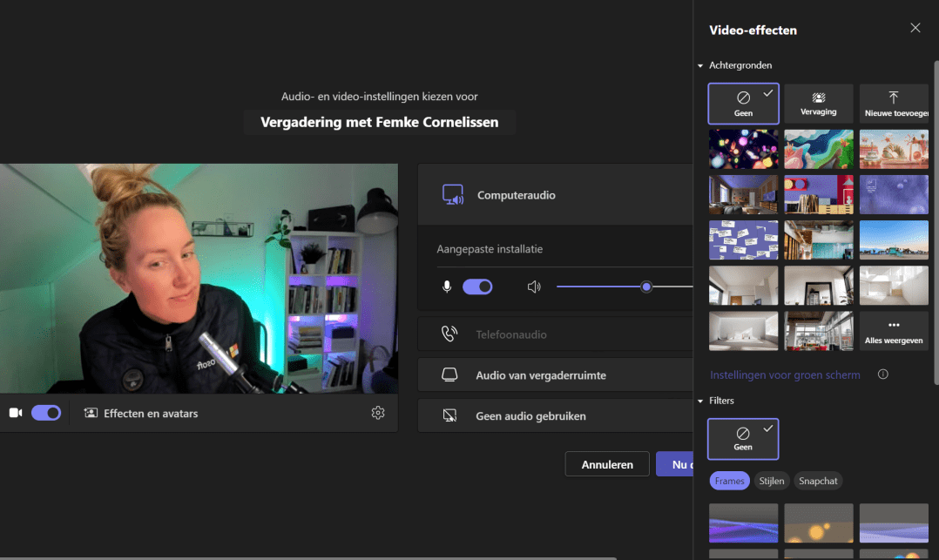Toggle the camera switch off

click(46, 413)
